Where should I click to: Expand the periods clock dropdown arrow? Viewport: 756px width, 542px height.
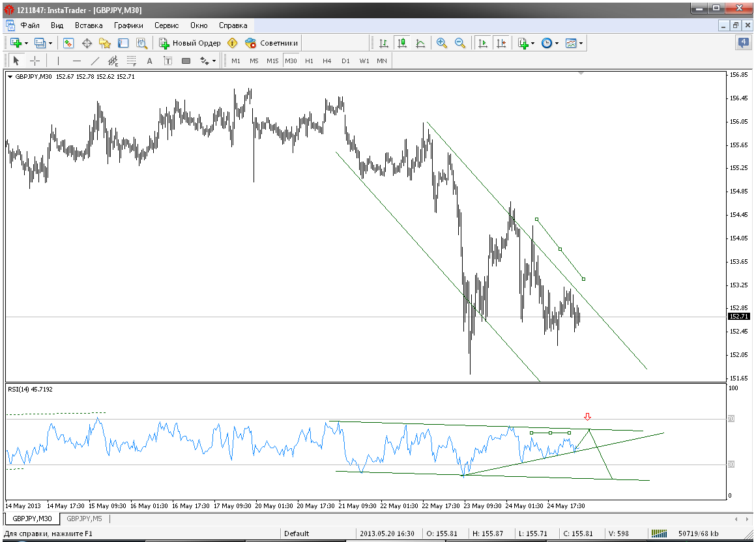click(557, 44)
